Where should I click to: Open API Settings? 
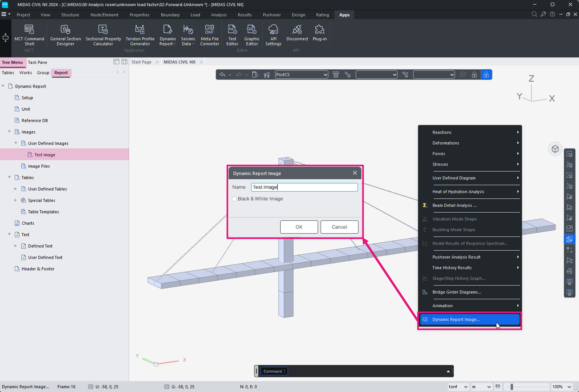pos(273,35)
